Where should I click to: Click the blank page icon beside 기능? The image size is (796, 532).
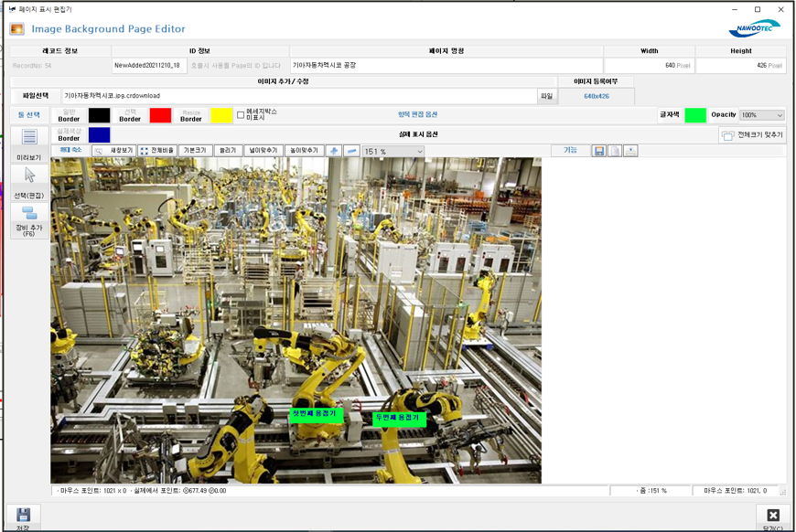click(615, 151)
